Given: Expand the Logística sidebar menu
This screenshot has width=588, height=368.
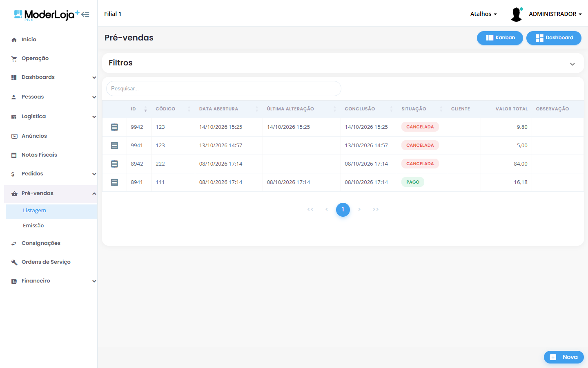Looking at the screenshot, I should (x=94, y=117).
